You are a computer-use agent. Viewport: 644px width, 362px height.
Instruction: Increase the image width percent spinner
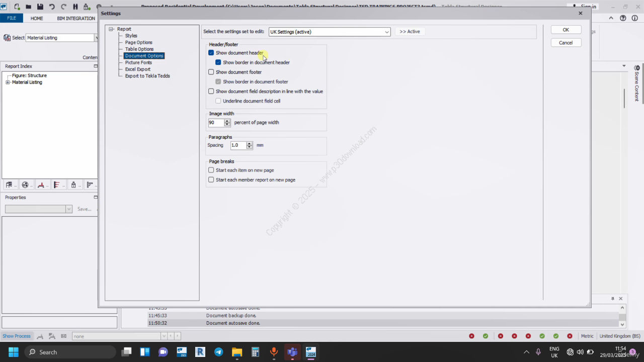(x=227, y=121)
